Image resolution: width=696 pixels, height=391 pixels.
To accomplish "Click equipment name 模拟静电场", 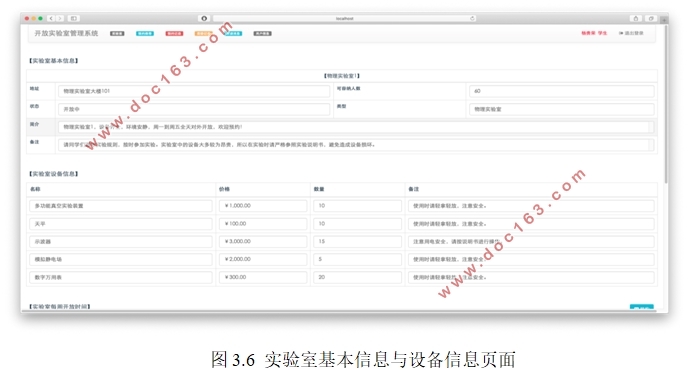I will coord(121,259).
